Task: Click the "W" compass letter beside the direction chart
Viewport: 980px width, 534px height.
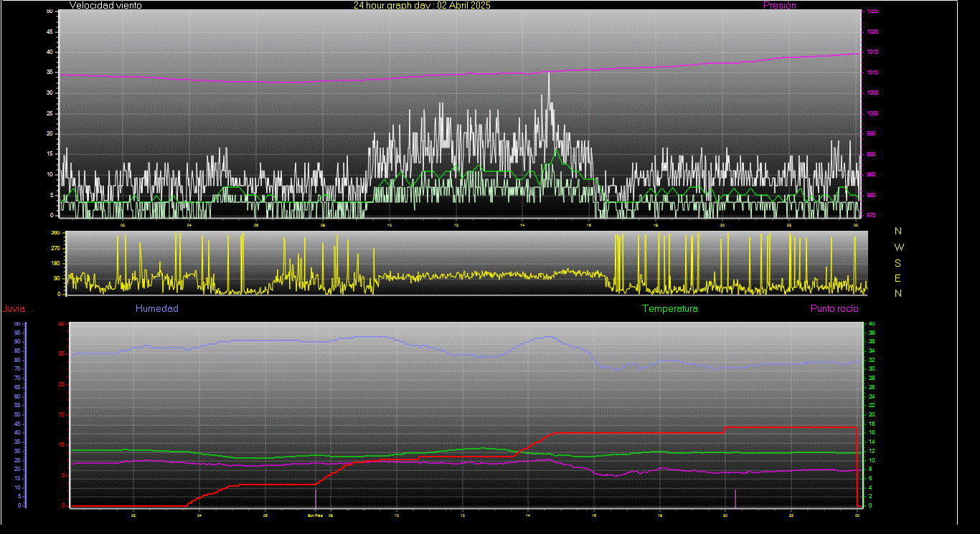Action: pos(899,247)
